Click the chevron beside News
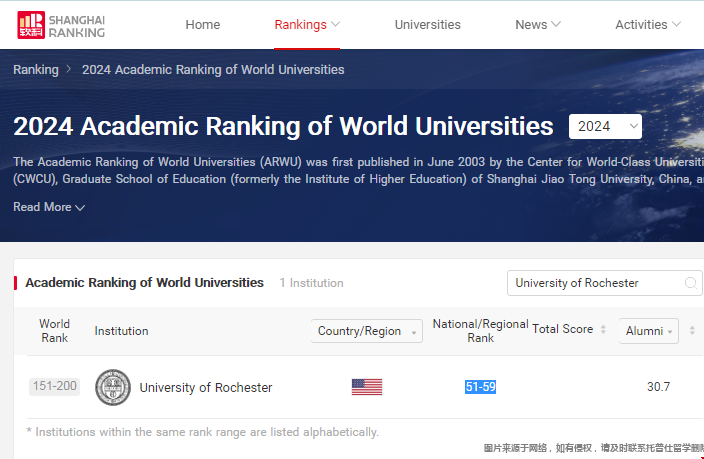This screenshot has height=459, width=704. coord(556,24)
